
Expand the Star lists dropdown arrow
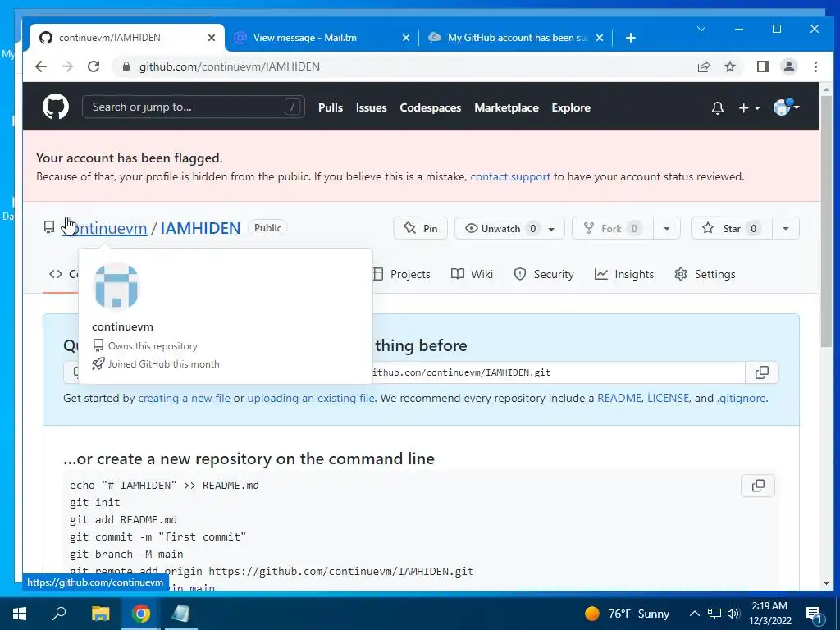[x=785, y=228]
